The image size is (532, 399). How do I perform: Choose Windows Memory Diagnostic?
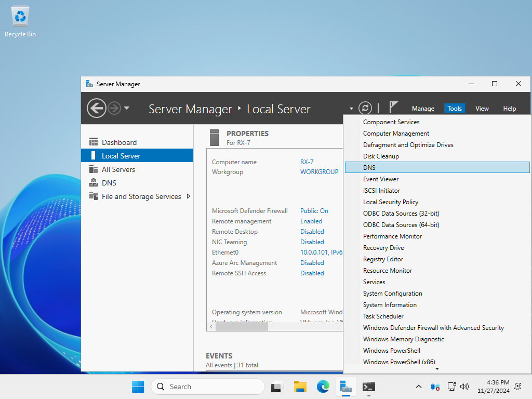[x=437, y=339]
